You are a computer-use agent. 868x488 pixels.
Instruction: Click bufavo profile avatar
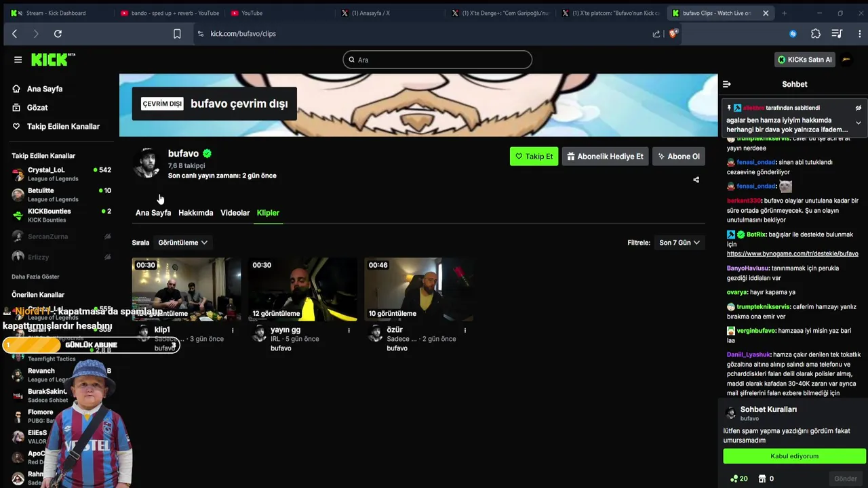click(146, 163)
